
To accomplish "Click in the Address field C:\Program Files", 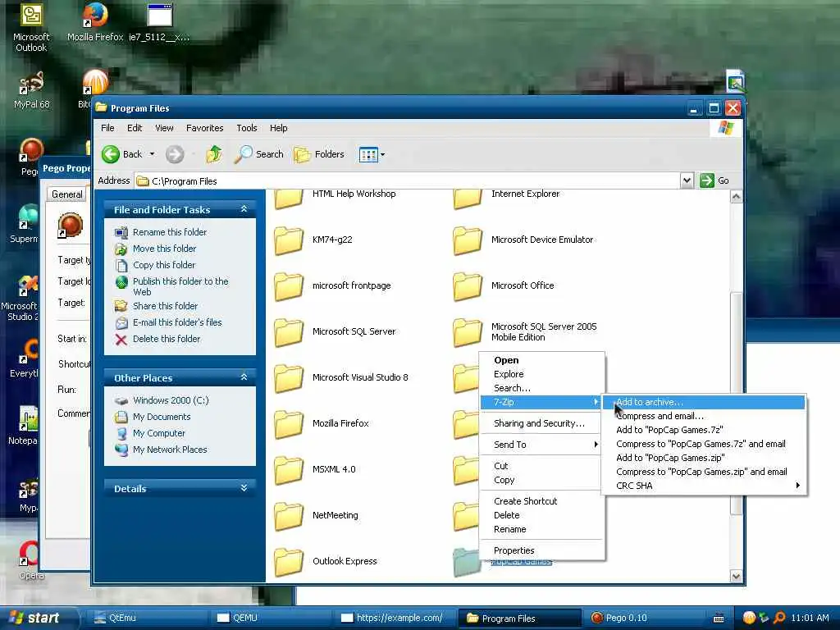I will [x=407, y=181].
